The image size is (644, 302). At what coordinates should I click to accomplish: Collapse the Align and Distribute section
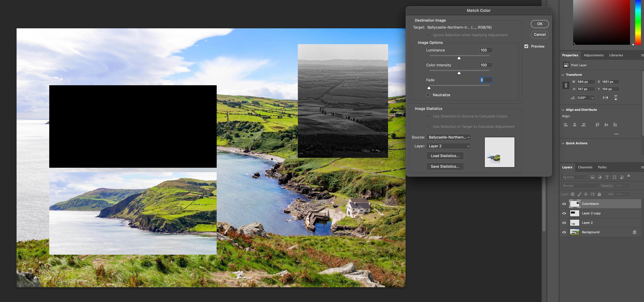[563, 110]
